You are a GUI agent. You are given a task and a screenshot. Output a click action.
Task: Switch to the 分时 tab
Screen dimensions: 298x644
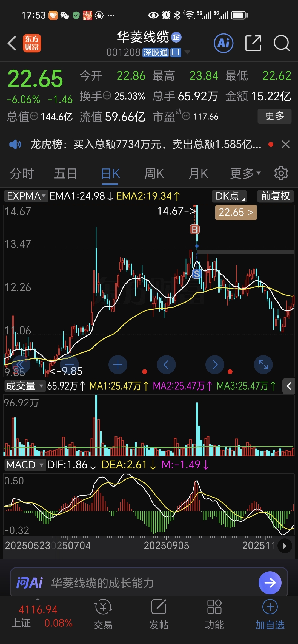22,173
